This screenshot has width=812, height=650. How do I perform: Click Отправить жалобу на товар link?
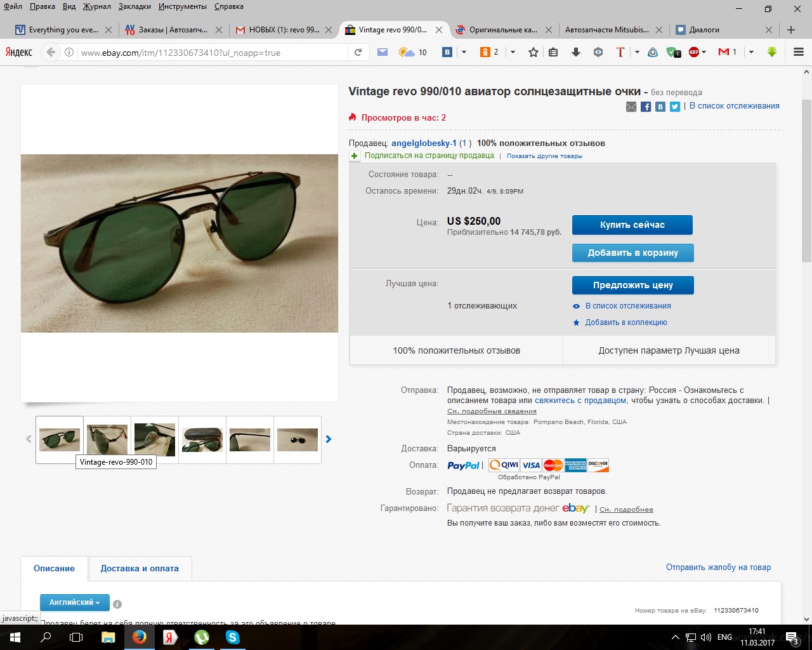tap(719, 567)
